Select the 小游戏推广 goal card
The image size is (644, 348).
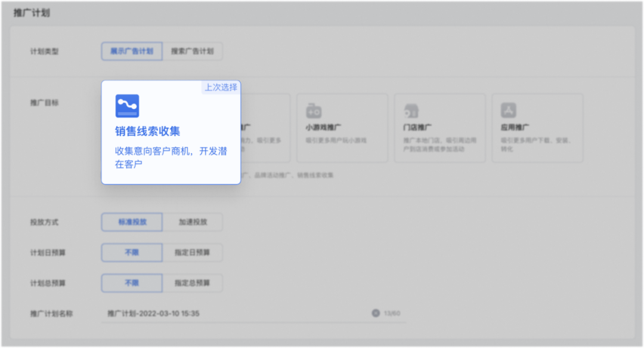pyautogui.click(x=342, y=128)
